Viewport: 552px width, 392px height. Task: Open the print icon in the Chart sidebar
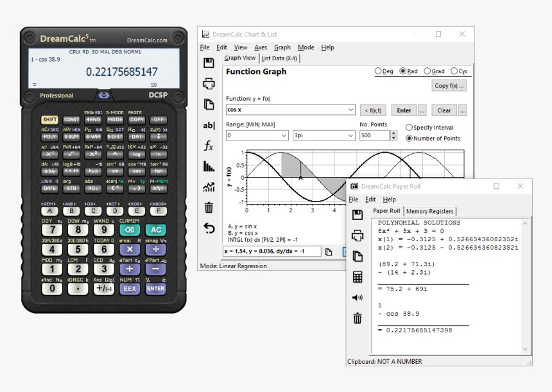pos(209,83)
